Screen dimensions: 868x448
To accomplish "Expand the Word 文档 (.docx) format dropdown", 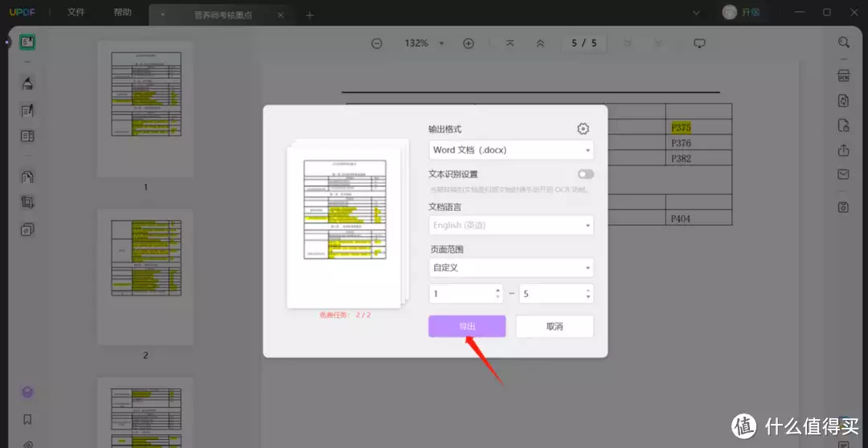I will pyautogui.click(x=510, y=150).
